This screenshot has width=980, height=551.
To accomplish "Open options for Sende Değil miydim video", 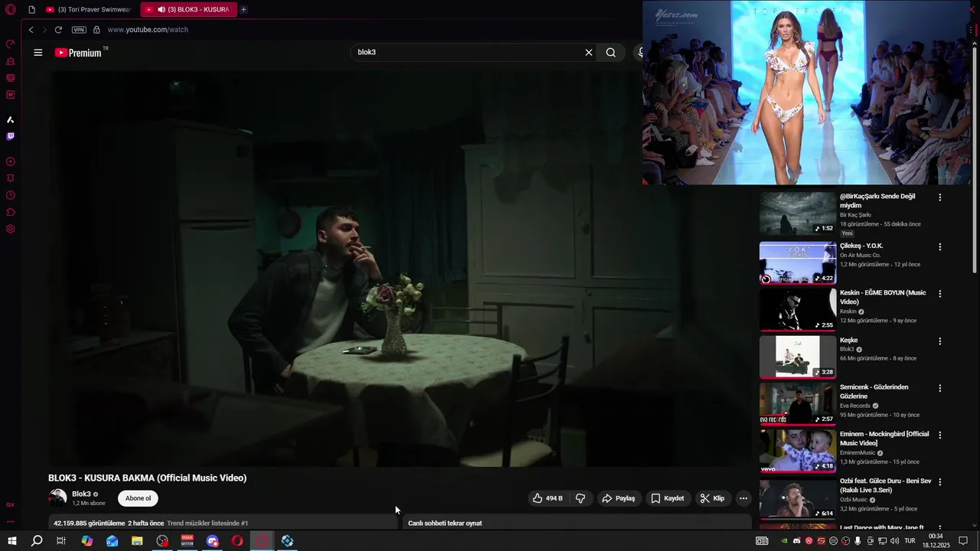I will pos(940,197).
